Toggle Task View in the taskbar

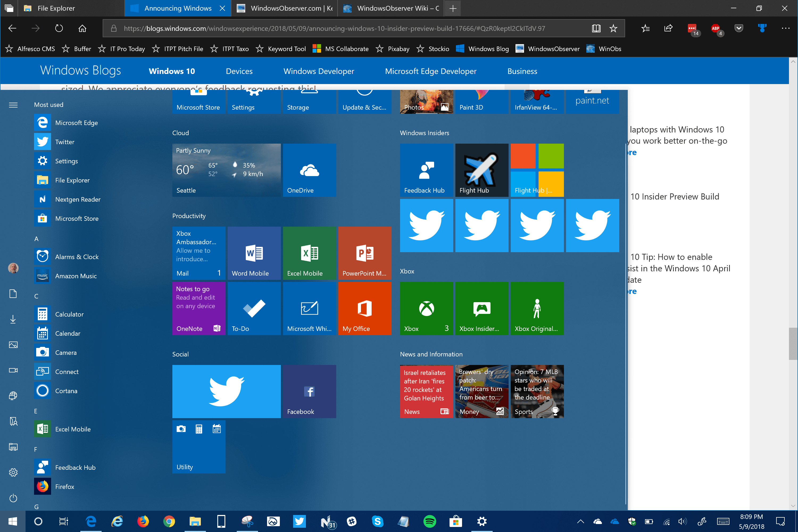click(x=64, y=521)
